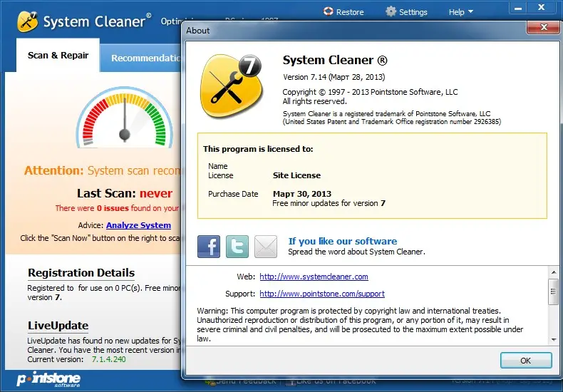This screenshot has width=563, height=392.
Task: Click the scroll up arrow in About text
Action: pyautogui.click(x=553, y=273)
